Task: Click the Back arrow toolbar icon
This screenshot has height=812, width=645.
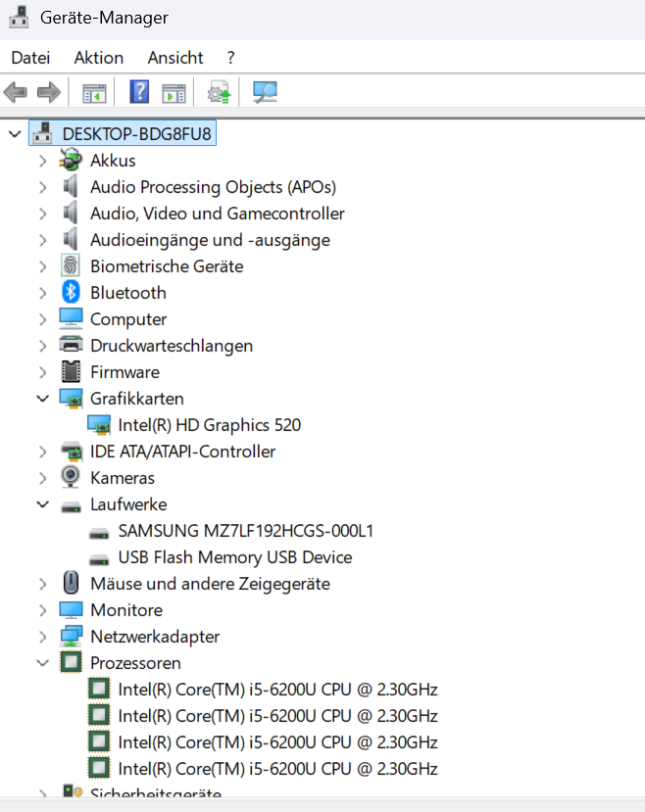Action: point(15,93)
